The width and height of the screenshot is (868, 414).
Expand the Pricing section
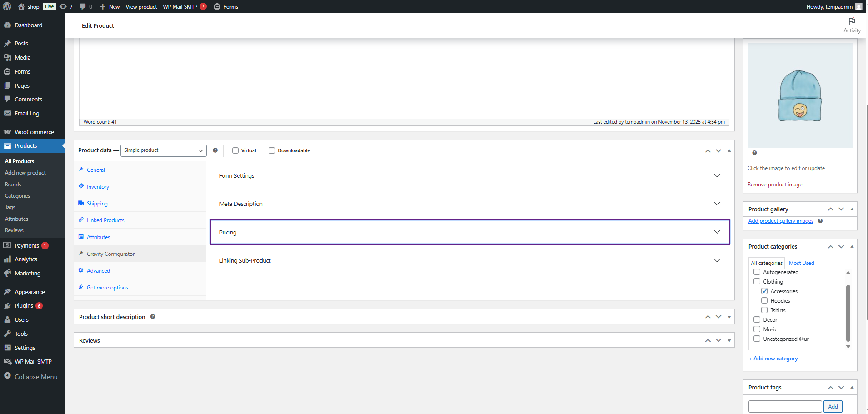[470, 232]
